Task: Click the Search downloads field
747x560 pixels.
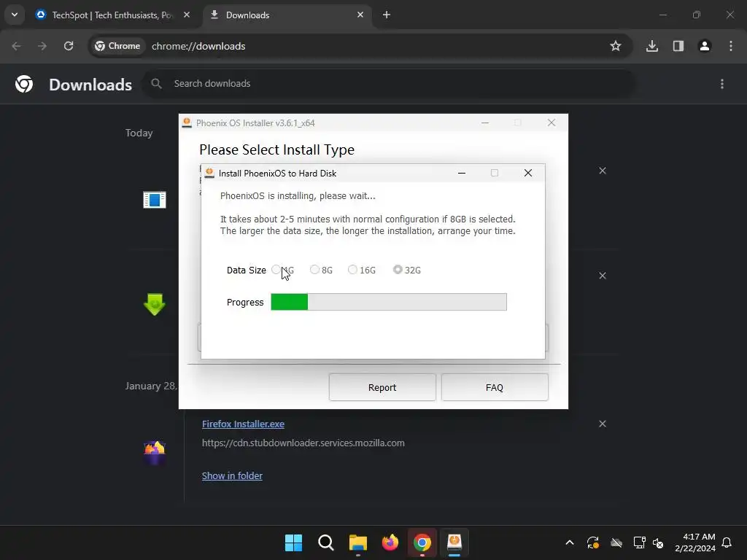Action: click(388, 84)
